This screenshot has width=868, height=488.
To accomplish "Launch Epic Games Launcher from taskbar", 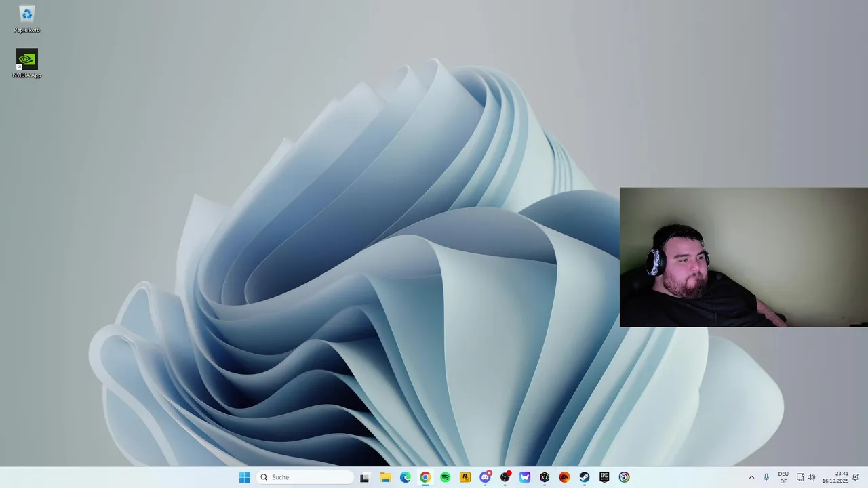I will (x=604, y=477).
